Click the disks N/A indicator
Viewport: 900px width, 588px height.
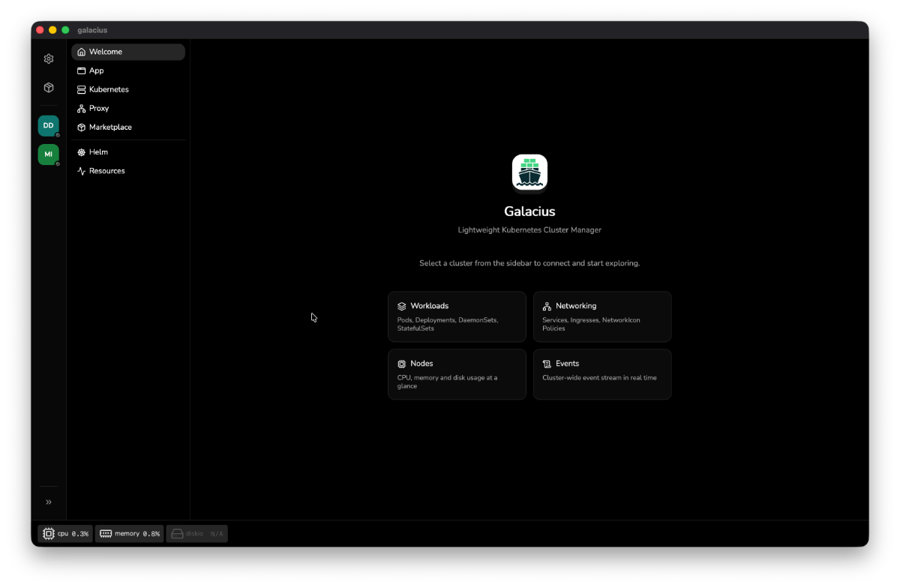(x=196, y=534)
